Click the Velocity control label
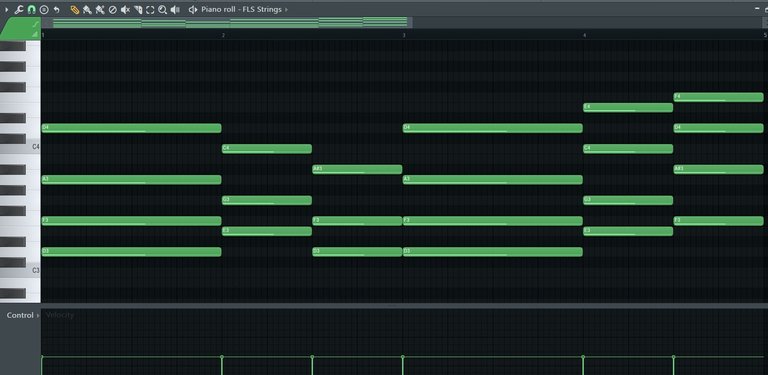This screenshot has height=375, width=768. pos(60,315)
